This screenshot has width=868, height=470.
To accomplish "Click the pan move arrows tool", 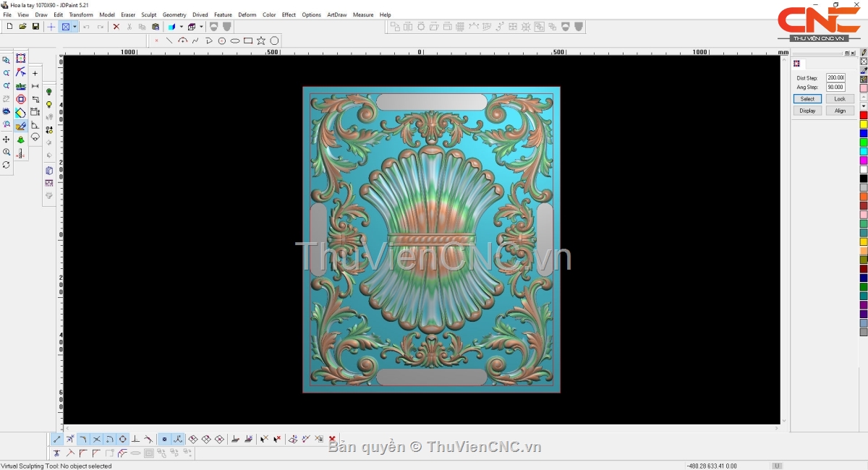I will 7,139.
